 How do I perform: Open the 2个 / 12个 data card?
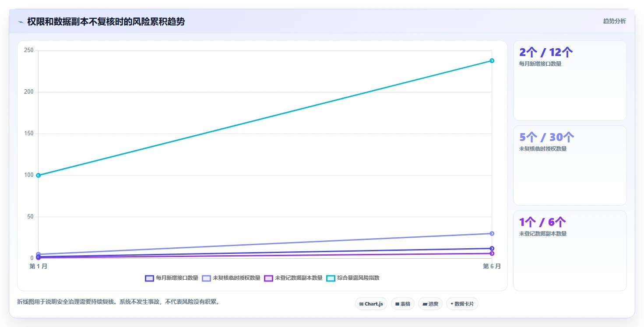570,81
